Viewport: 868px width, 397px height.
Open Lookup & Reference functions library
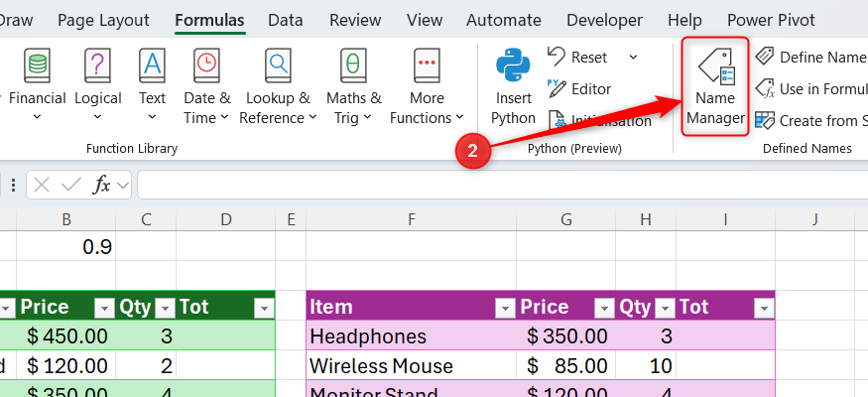point(278,85)
